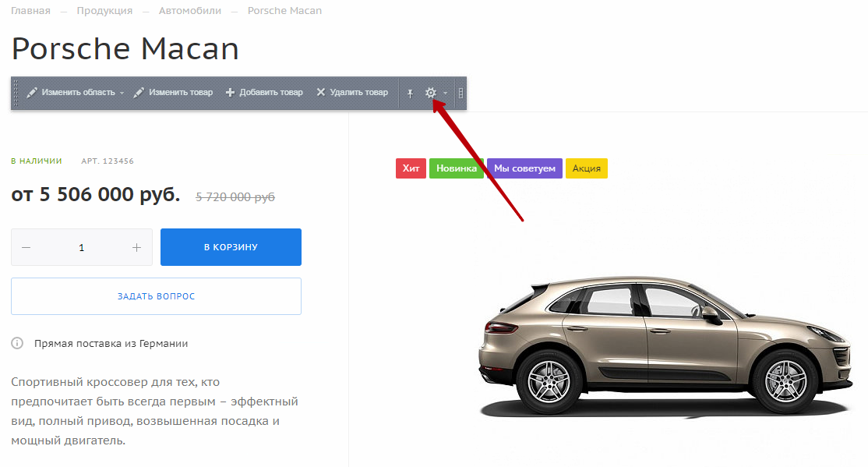Click the red Хит badge
This screenshot has height=467, width=868.
tap(411, 168)
